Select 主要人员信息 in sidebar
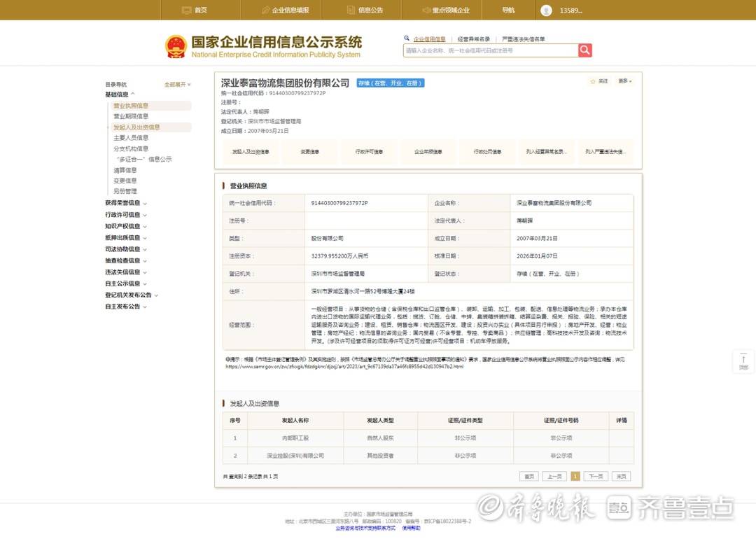 click(131, 138)
